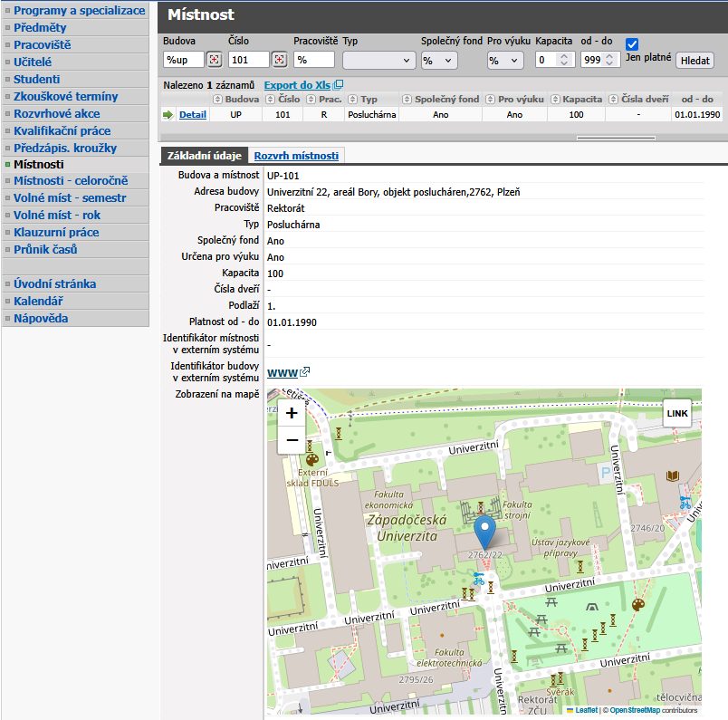
Task: Zoom in on the map with plus button
Action: 292,414
